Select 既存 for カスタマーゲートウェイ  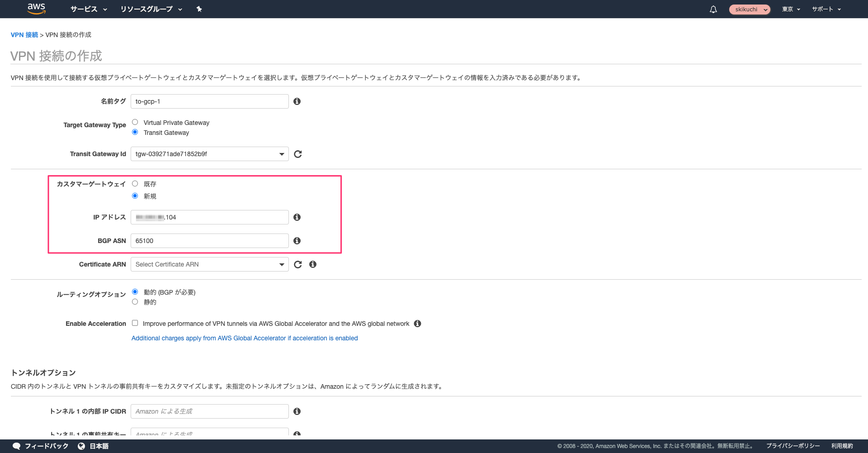135,183
